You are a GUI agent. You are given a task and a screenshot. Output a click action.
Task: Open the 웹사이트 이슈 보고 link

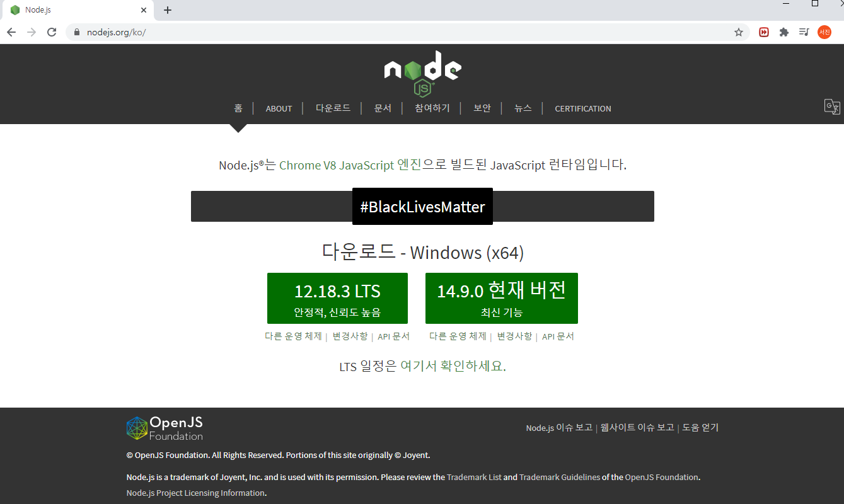[x=637, y=428]
